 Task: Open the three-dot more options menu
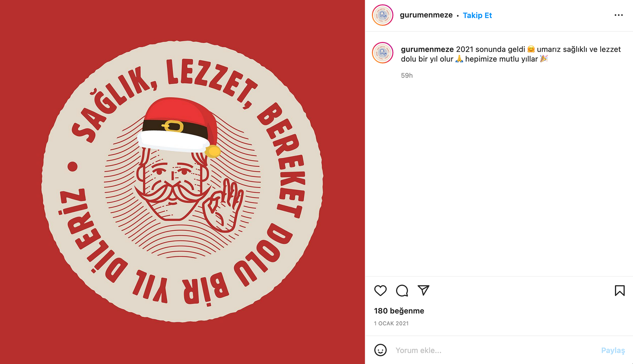point(618,15)
